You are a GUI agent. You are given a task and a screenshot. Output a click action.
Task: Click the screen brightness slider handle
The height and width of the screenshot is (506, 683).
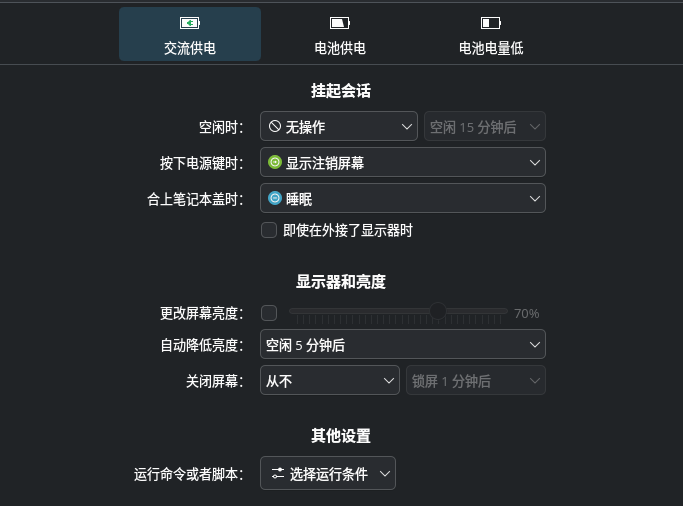click(438, 312)
